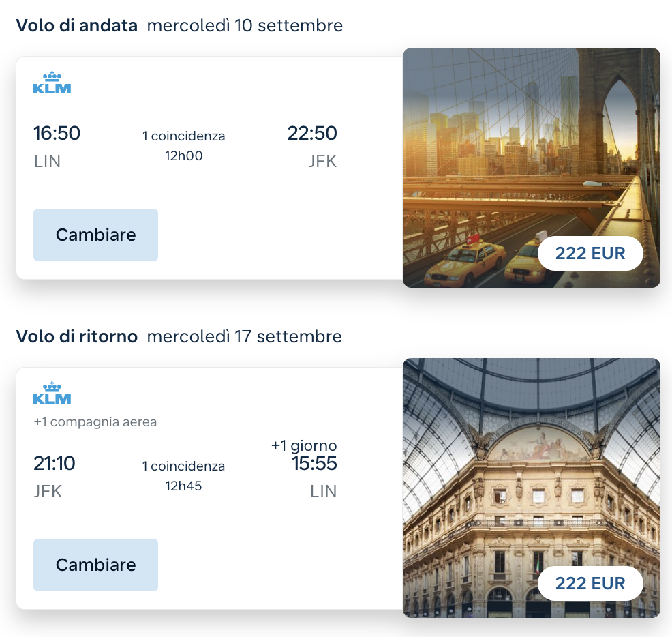Select the 16:50 departure time from LIN
Viewport: 672px width, 637px height.
[57, 133]
